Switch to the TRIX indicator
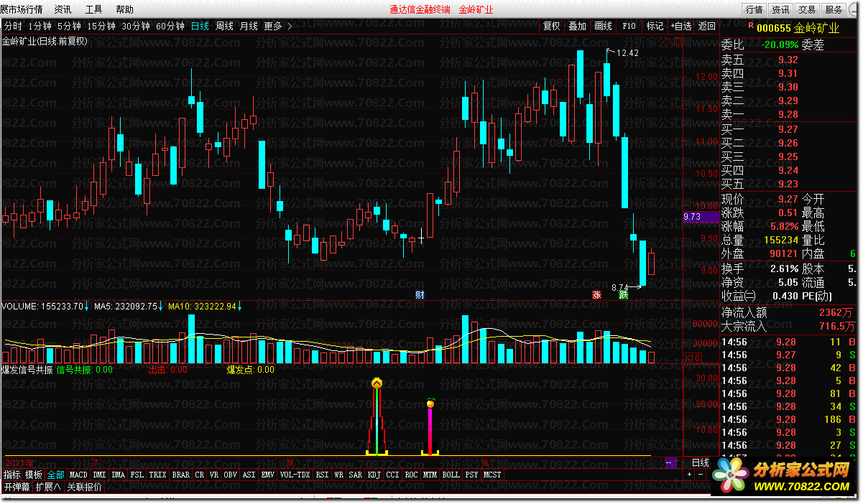The width and height of the screenshot is (863, 504). point(157,475)
